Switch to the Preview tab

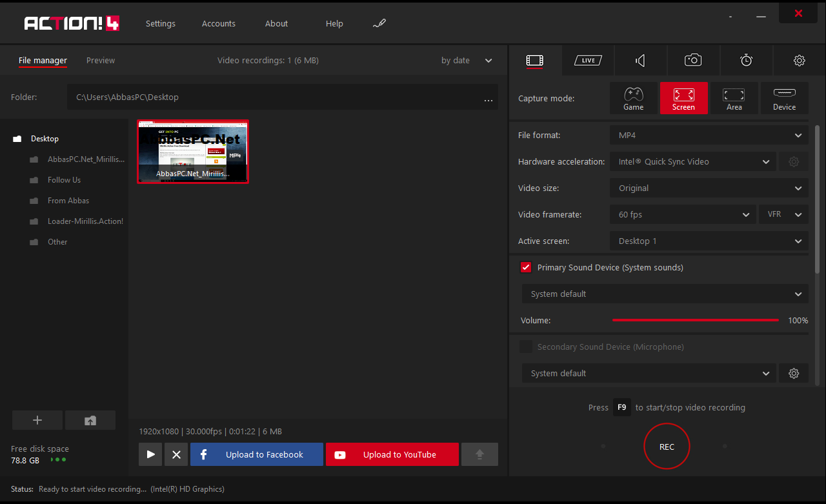[101, 60]
